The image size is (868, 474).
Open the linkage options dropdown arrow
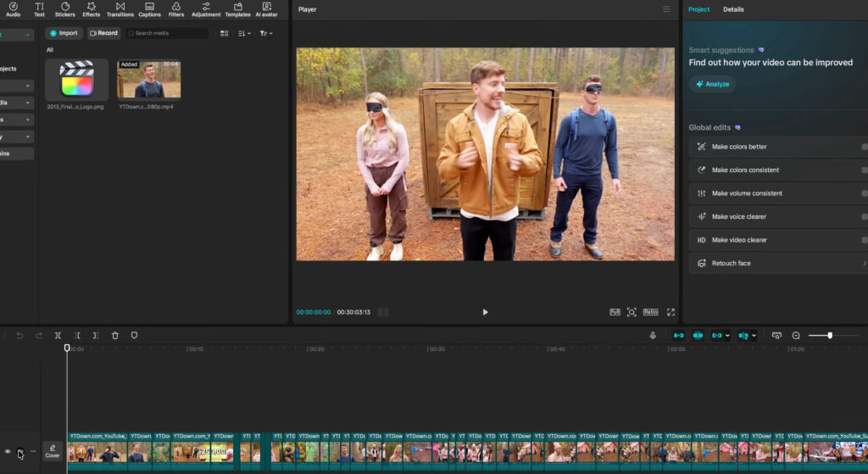pyautogui.click(x=727, y=336)
